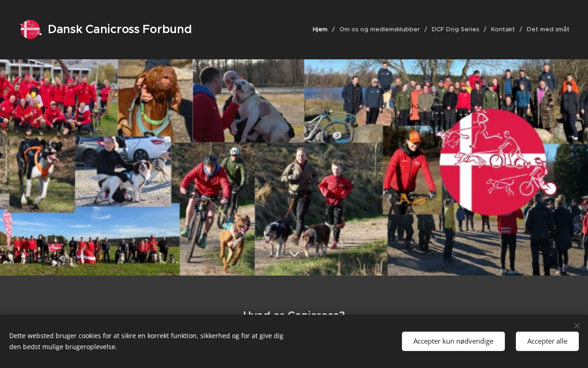
Task: Click the brown dog with teal harness photo
Action: point(155,101)
